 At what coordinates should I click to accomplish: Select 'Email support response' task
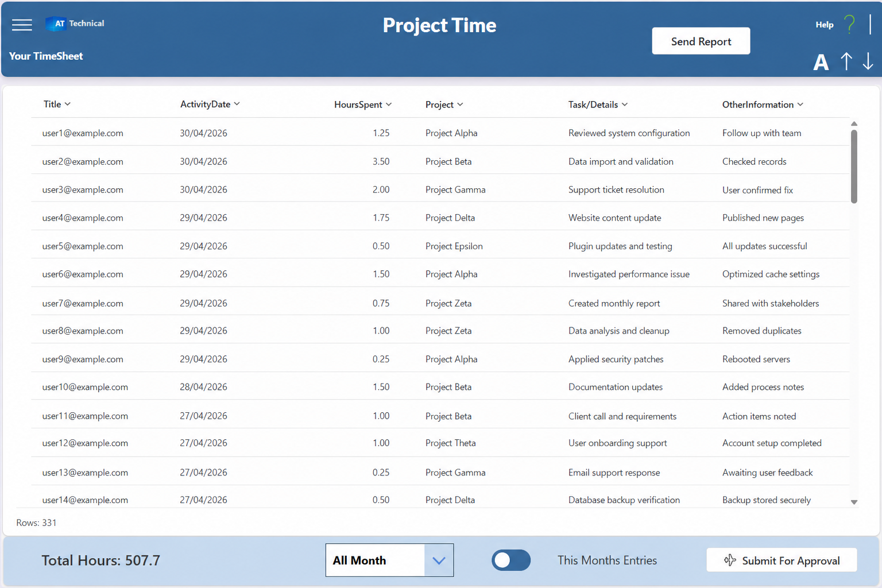point(614,473)
